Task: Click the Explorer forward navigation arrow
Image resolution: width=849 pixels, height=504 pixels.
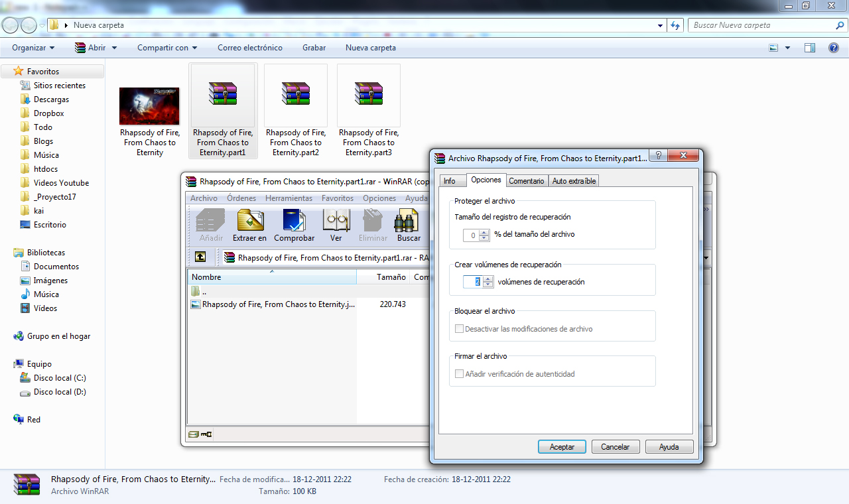Action: (29, 25)
